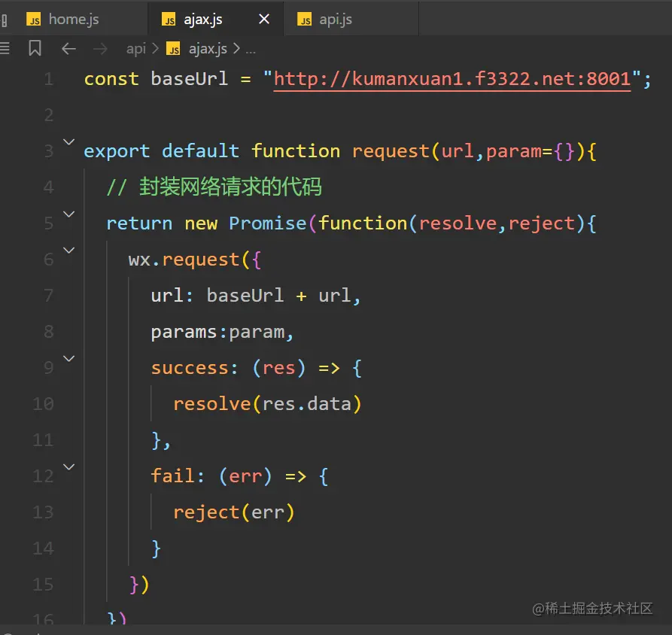Select ajax.js in the breadcrumb path
The height and width of the screenshot is (635, 672).
pyautogui.click(x=208, y=49)
